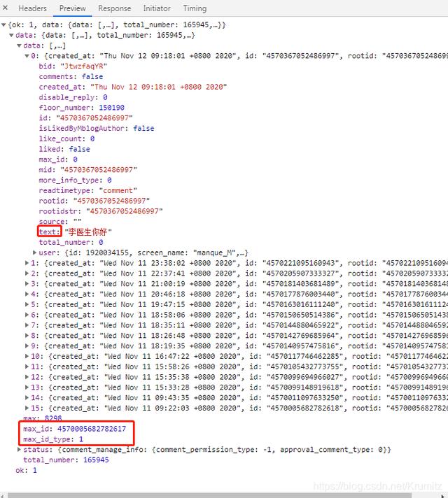This screenshot has height=498, width=448.
Task: Click the max_id_type property row
Action: pos(53,439)
